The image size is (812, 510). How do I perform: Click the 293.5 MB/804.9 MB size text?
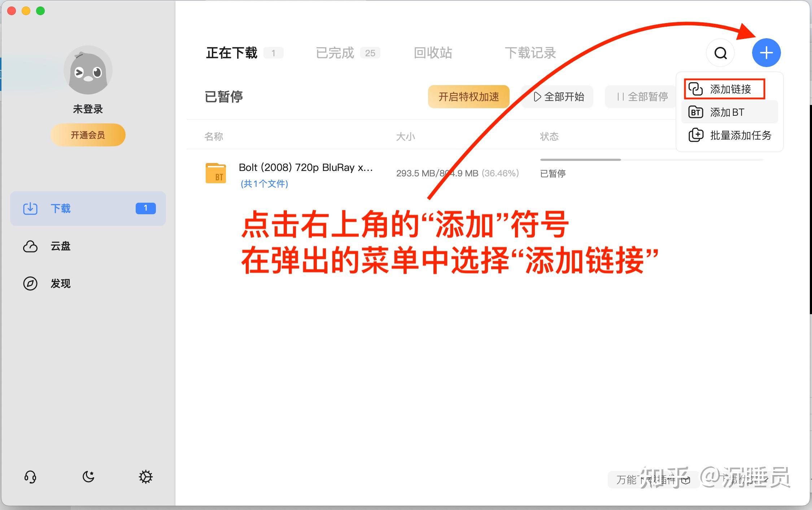click(x=437, y=173)
